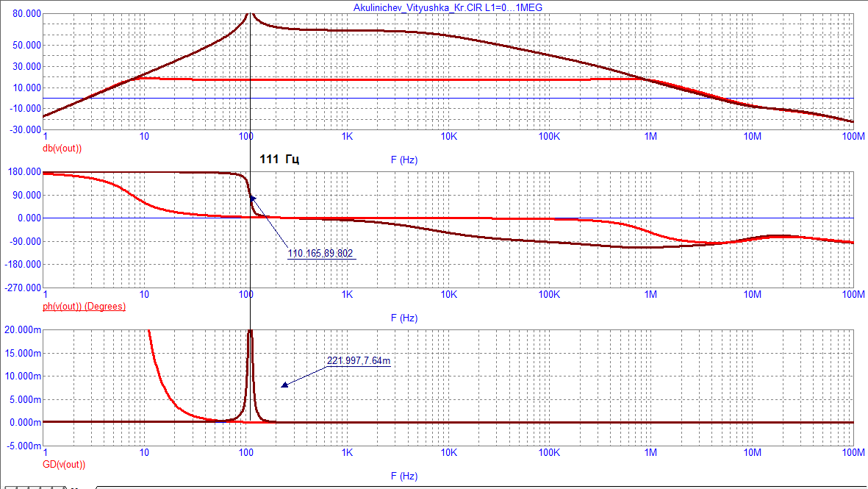Click the -90.000 value on phase axis
The image size is (868, 489).
click(26, 241)
